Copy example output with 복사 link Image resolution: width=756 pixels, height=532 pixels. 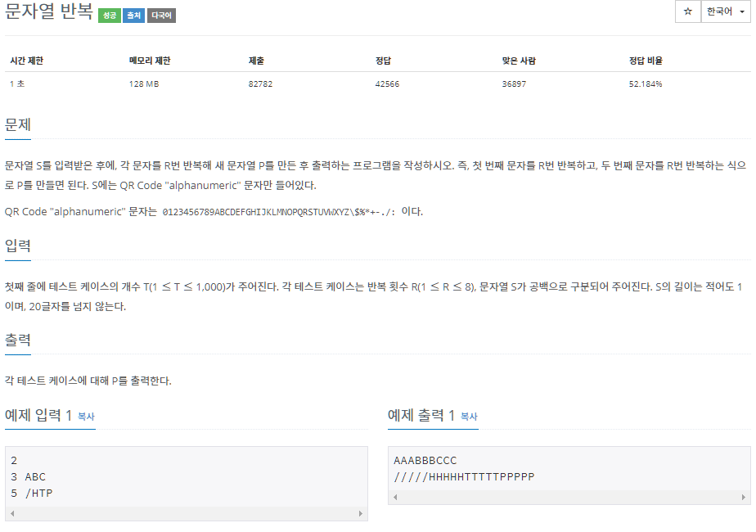click(x=469, y=417)
